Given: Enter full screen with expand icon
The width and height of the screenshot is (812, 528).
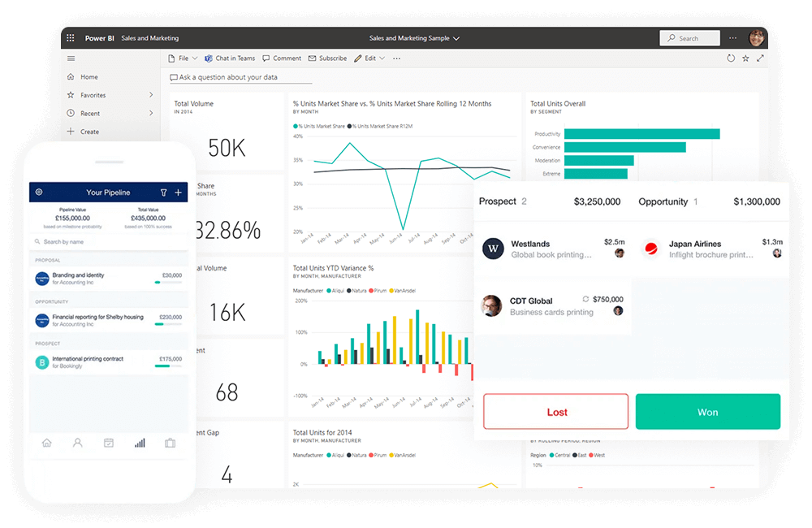Looking at the screenshot, I should click(760, 58).
